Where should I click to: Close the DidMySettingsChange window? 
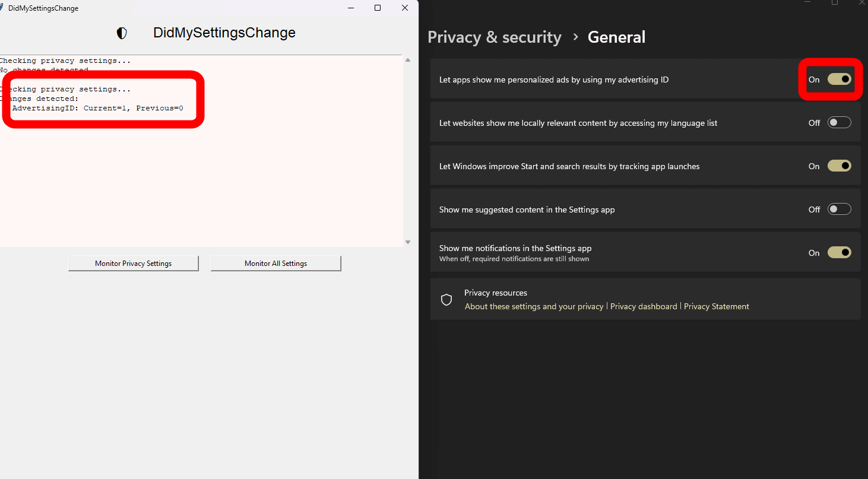[405, 8]
